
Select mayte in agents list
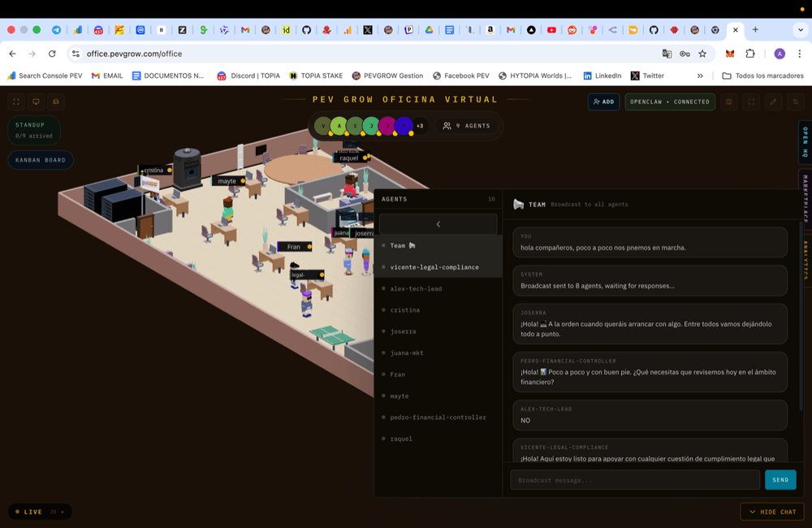click(438, 396)
